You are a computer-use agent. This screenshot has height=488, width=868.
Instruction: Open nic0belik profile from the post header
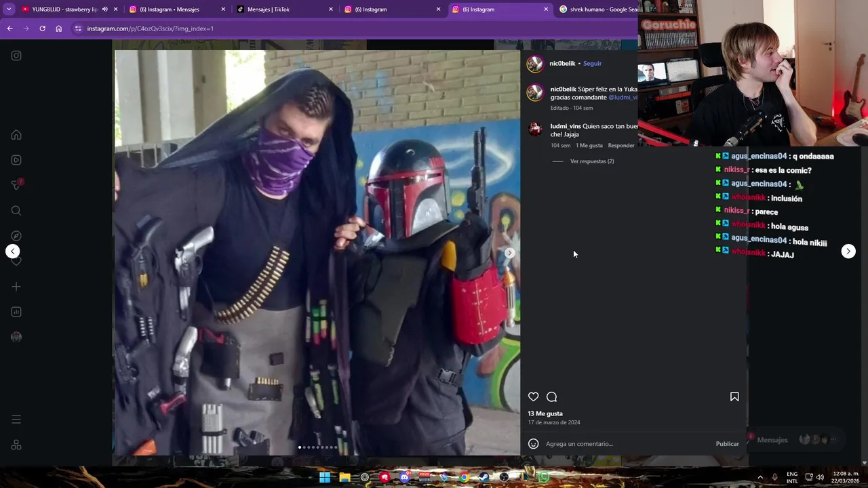point(562,64)
